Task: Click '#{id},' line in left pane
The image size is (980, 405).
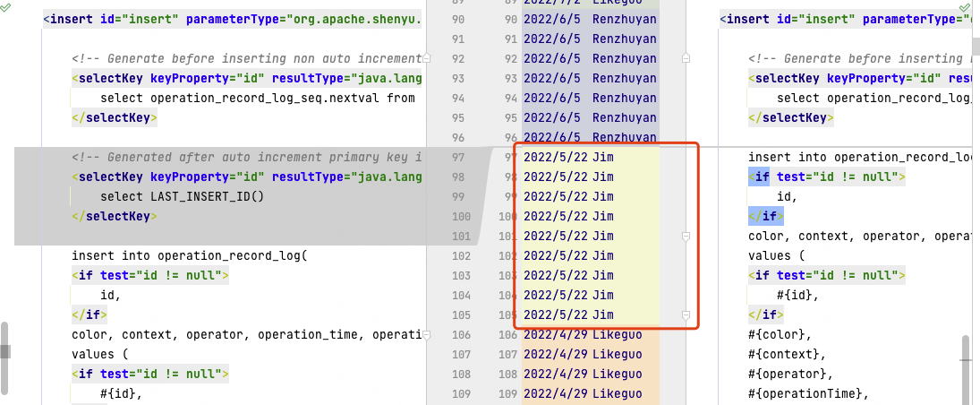Action: pyautogui.click(x=121, y=393)
